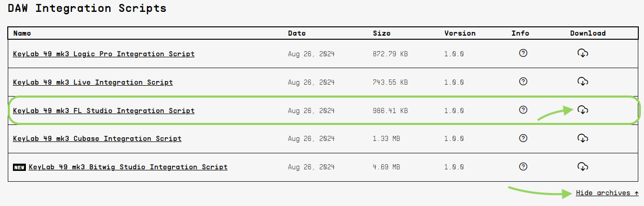The height and width of the screenshot is (206, 644).
Task: Open KeyLab 49 mk3 Bitwig Studio script link
Action: click(x=128, y=167)
